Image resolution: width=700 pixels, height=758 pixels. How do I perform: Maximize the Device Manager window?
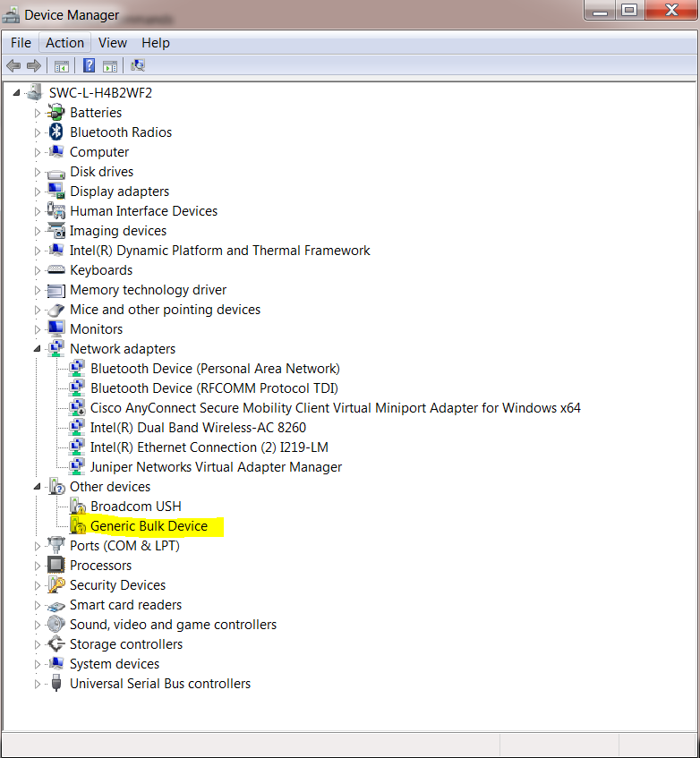tap(629, 10)
